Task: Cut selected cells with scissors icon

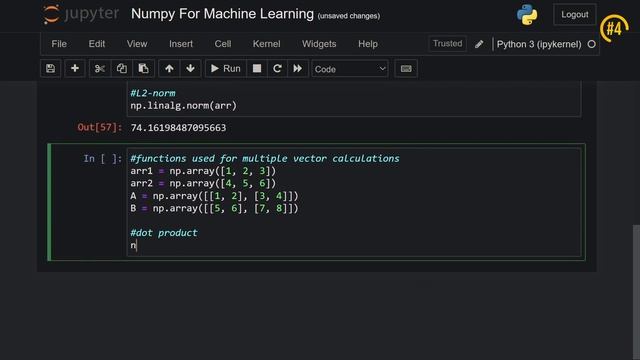Action: tap(100, 69)
